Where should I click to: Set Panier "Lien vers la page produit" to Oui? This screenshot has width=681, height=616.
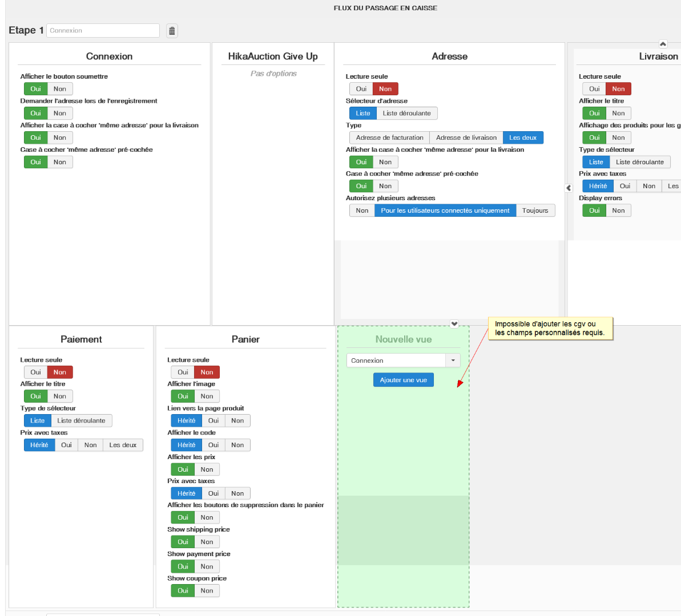point(213,420)
